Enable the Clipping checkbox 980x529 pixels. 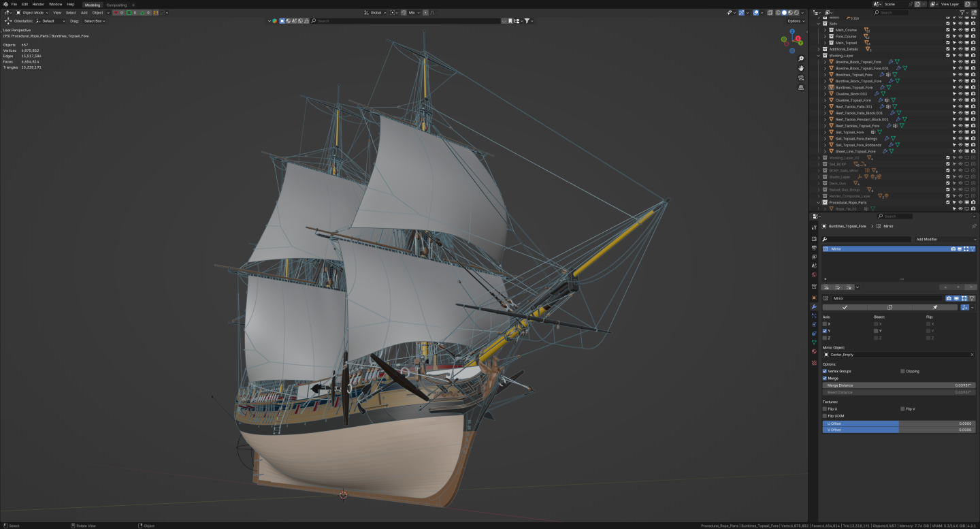902,371
